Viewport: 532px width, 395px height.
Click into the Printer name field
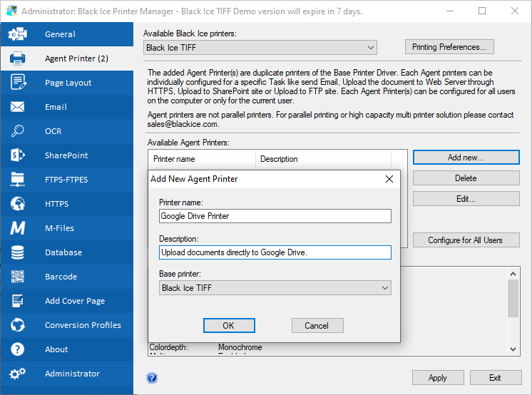[x=275, y=216]
